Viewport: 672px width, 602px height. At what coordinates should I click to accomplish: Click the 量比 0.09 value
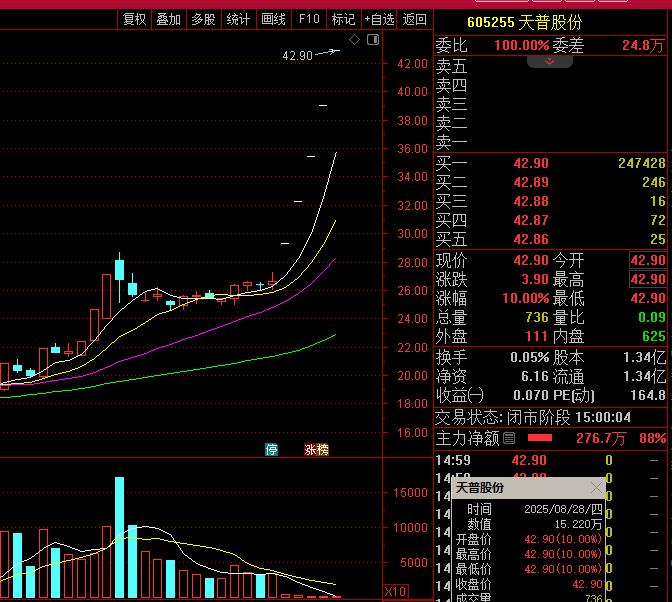pos(652,317)
